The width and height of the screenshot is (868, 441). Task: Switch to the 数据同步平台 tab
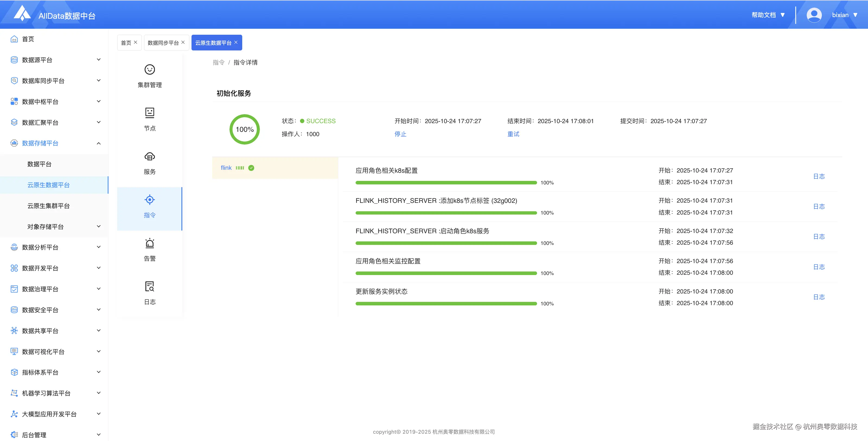tap(163, 43)
